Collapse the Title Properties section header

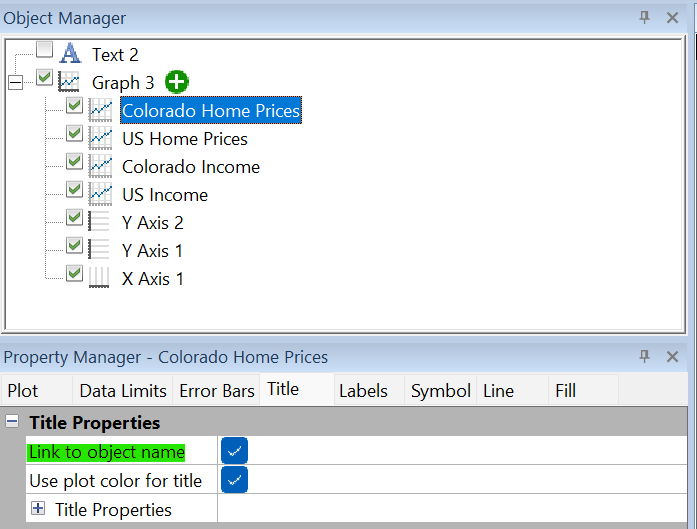tap(13, 422)
